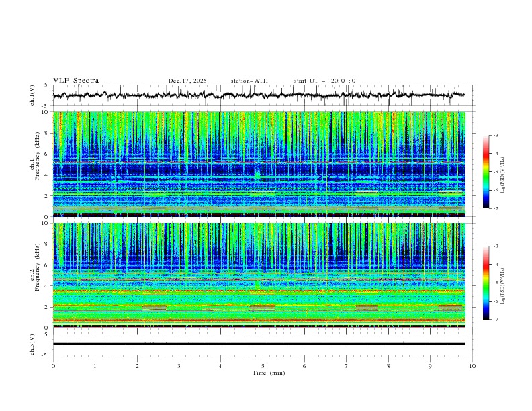
Task: Click the time axis tick label '8'
Action: pos(388,366)
